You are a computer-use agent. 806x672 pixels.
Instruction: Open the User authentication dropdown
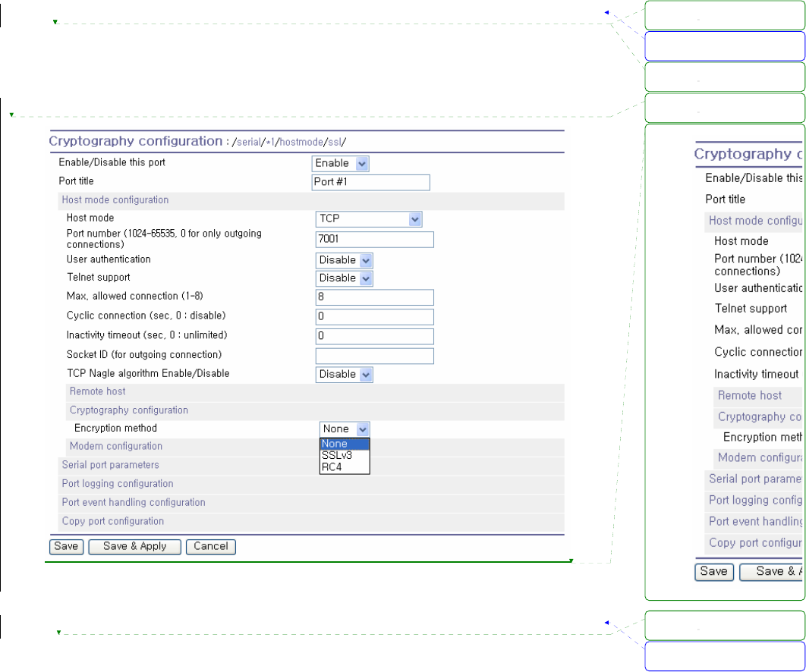(344, 260)
